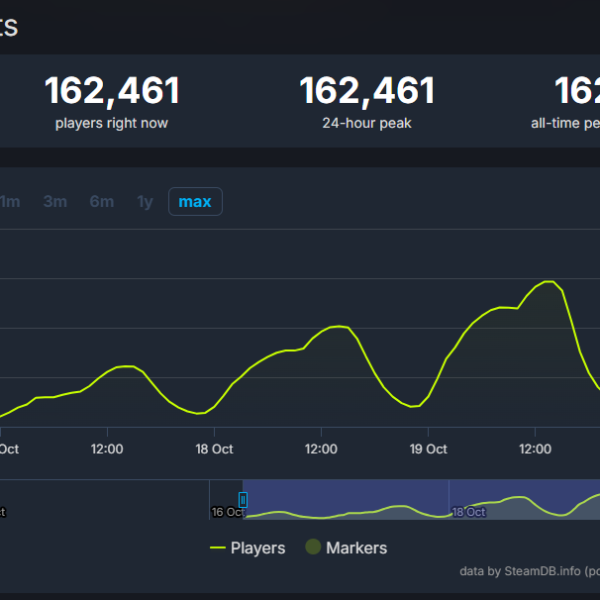
Task: Select the 1m time range
Action: 10,202
